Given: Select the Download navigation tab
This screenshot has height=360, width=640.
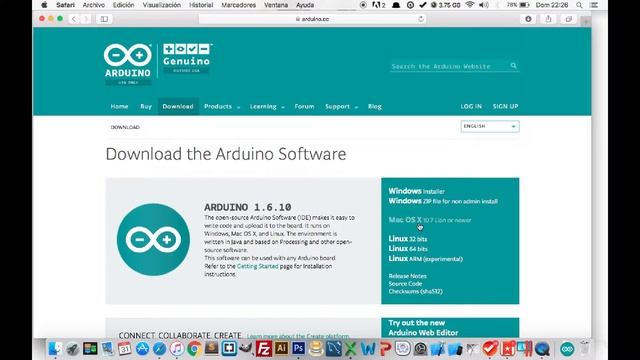Looking at the screenshot, I should (x=178, y=107).
